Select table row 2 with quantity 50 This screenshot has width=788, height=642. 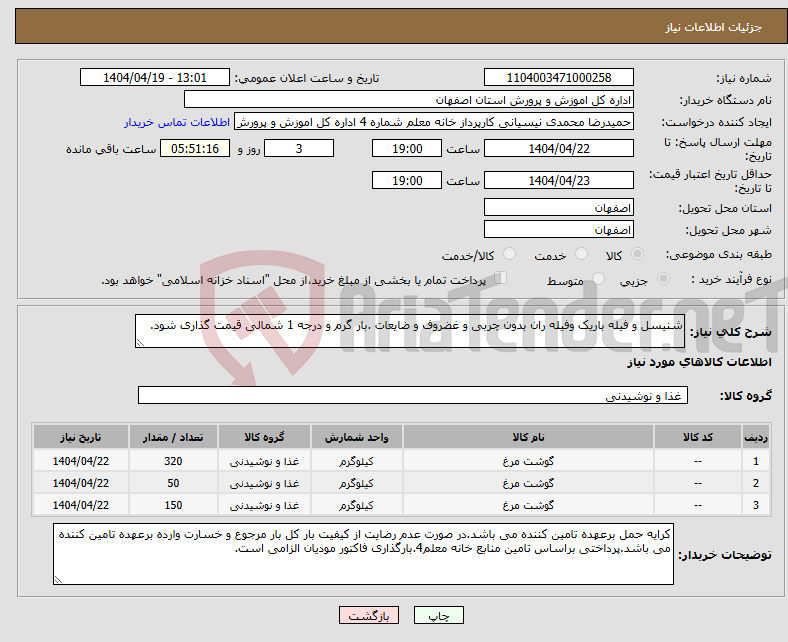(x=401, y=483)
